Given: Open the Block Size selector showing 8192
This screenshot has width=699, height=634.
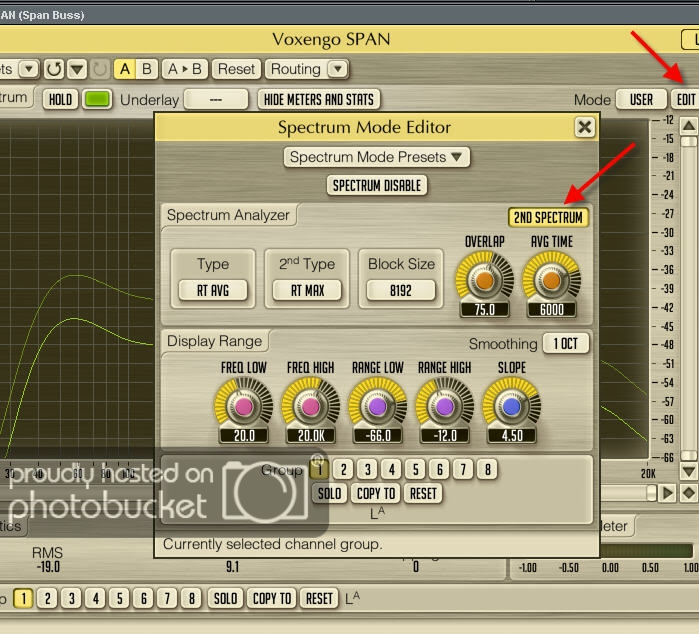Looking at the screenshot, I should coord(401,290).
